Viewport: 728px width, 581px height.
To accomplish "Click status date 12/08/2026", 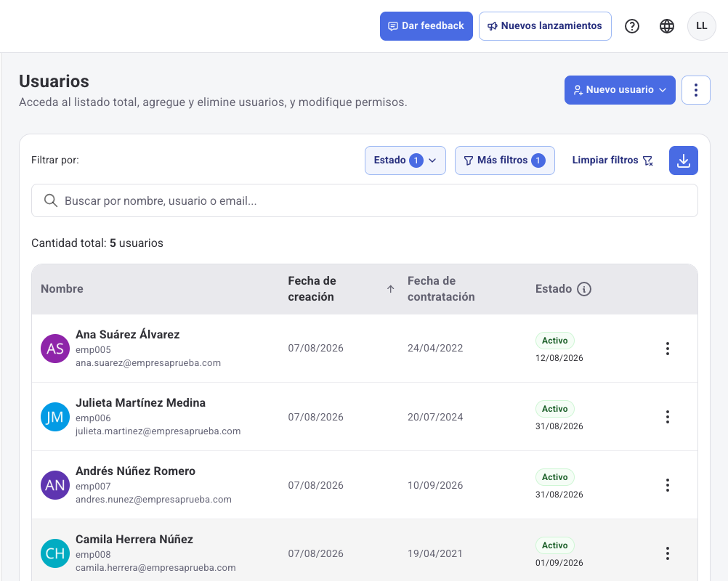I will click(x=559, y=358).
